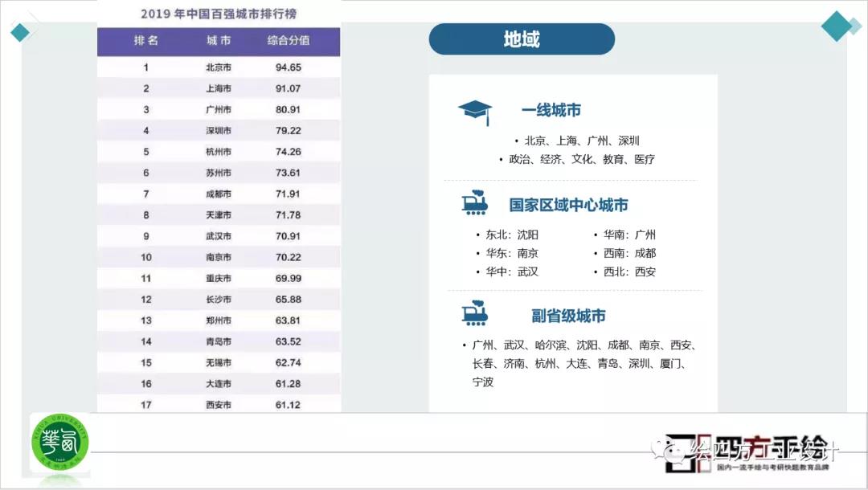Click the 广州市 cell in the table
Screen dimensions: 868x490
point(219,109)
